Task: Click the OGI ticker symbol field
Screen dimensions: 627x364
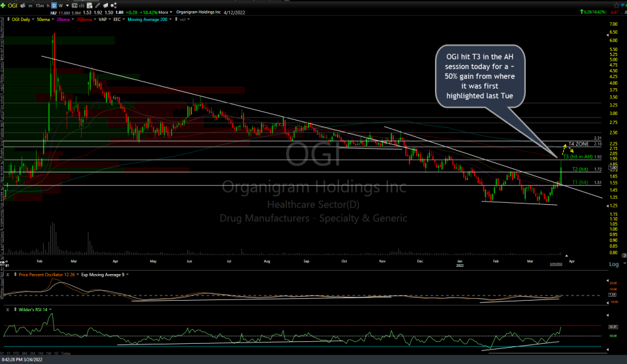Action: point(12,6)
